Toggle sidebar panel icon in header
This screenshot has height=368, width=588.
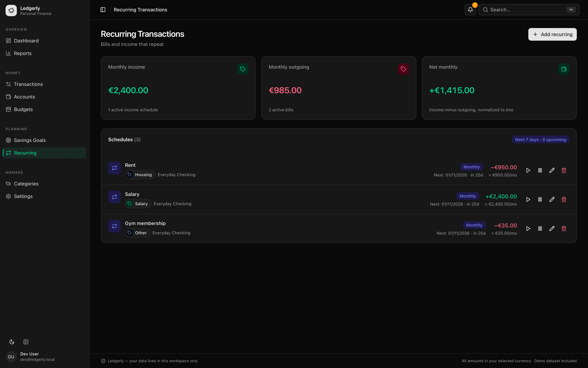[103, 10]
